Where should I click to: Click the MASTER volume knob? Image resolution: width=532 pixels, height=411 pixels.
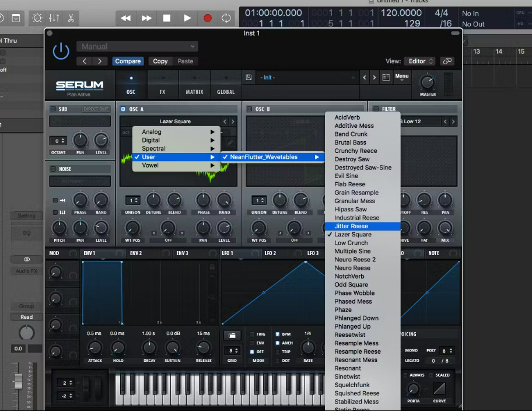(x=428, y=82)
